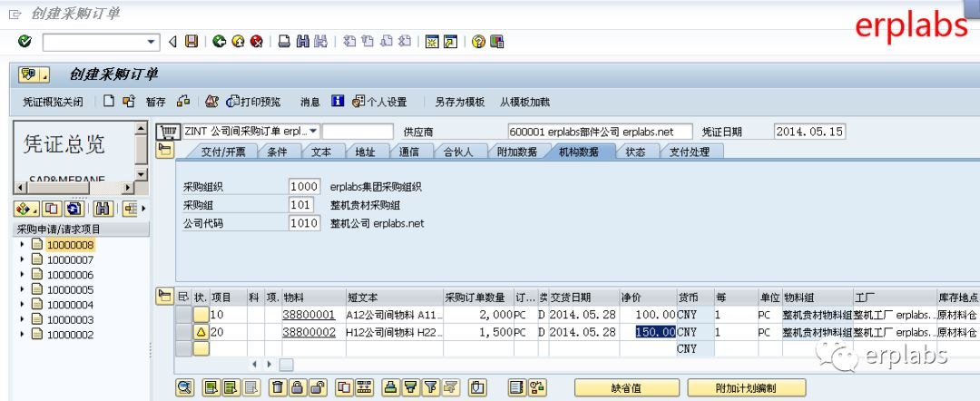The height and width of the screenshot is (401, 980).
Task: Click the 缺省值 button
Action: (x=626, y=388)
